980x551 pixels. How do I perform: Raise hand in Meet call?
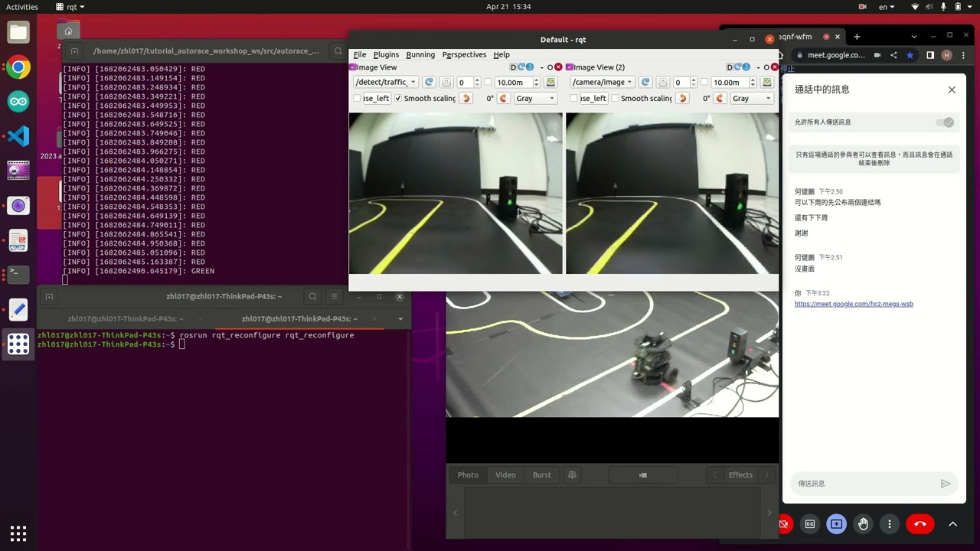(x=863, y=524)
